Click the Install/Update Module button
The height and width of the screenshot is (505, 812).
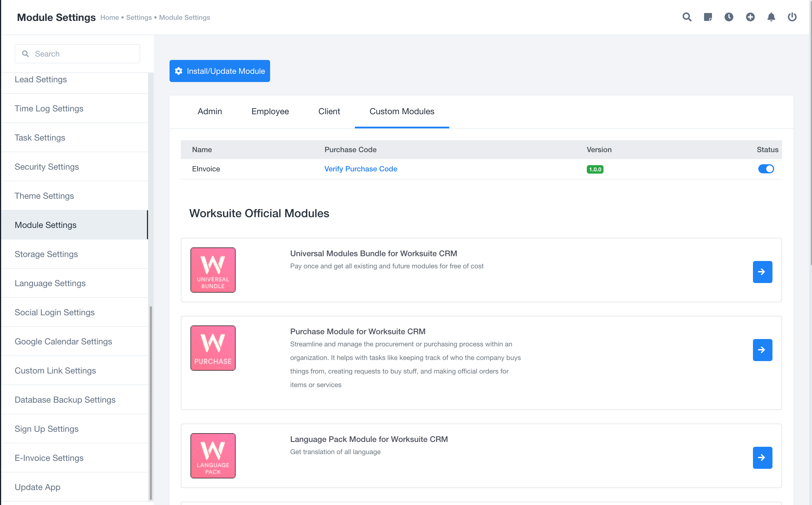[220, 71]
